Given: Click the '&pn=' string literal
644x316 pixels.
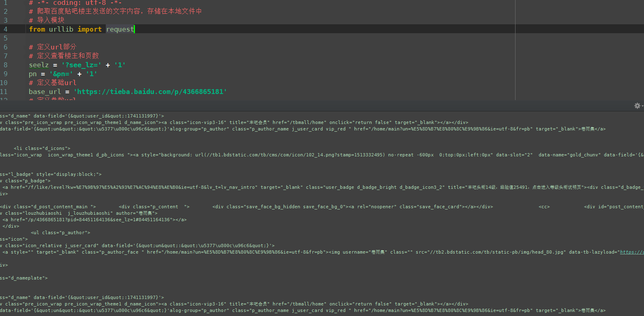Looking at the screenshot, I should (x=61, y=74).
